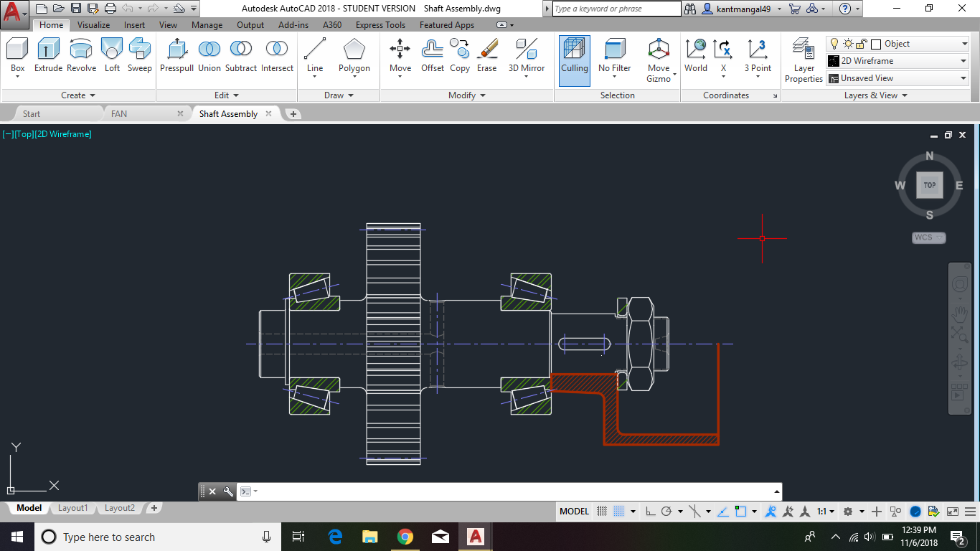Open the FAN drawing tab
Image resolution: width=980 pixels, height=551 pixels.
119,114
